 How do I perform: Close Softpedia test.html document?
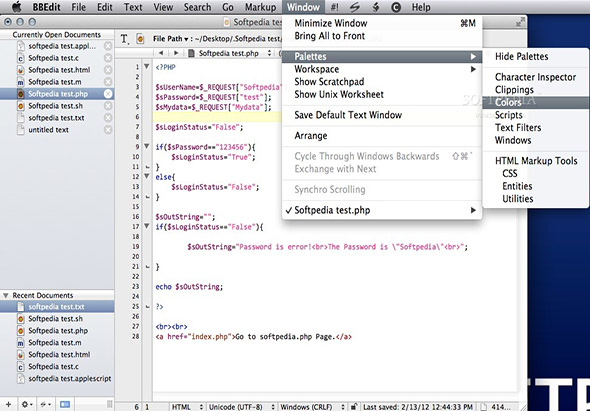108,70
